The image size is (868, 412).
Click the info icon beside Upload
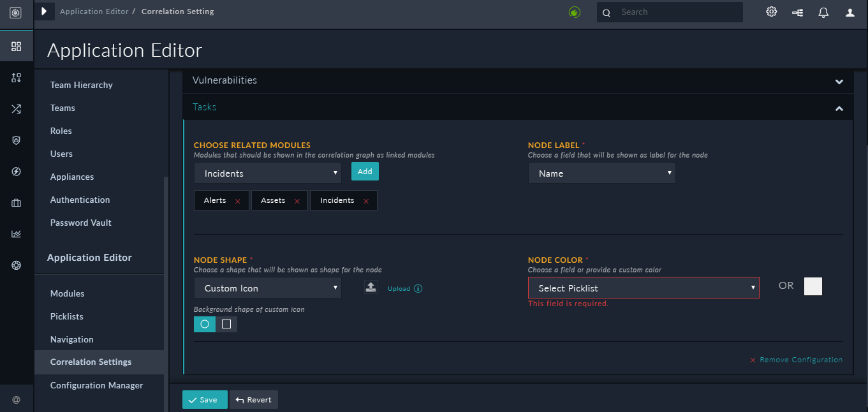pyautogui.click(x=418, y=288)
